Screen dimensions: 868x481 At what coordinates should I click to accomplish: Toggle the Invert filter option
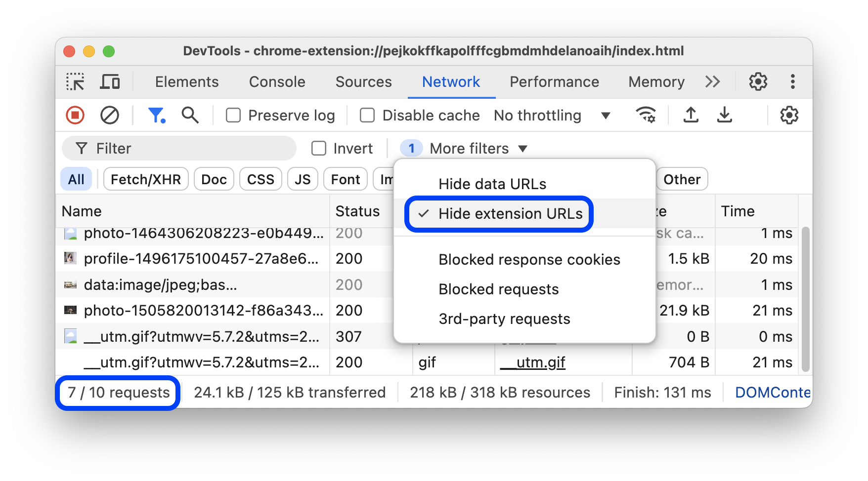[x=319, y=148]
